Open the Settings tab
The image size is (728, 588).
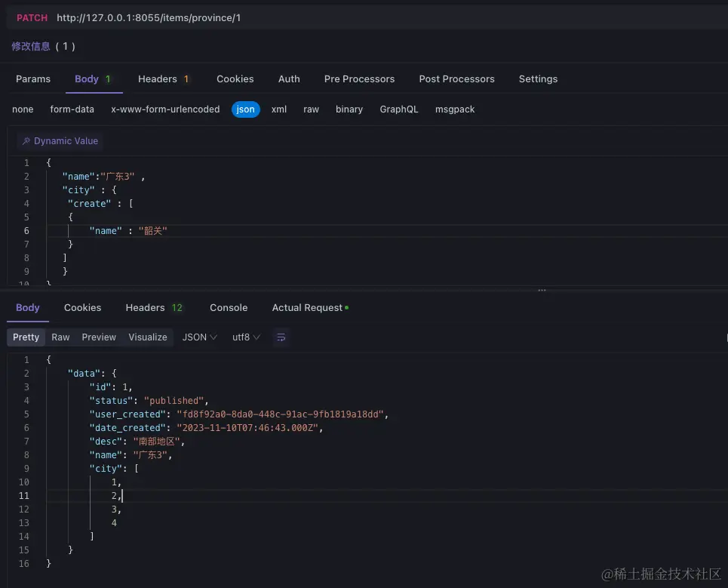[x=538, y=79]
